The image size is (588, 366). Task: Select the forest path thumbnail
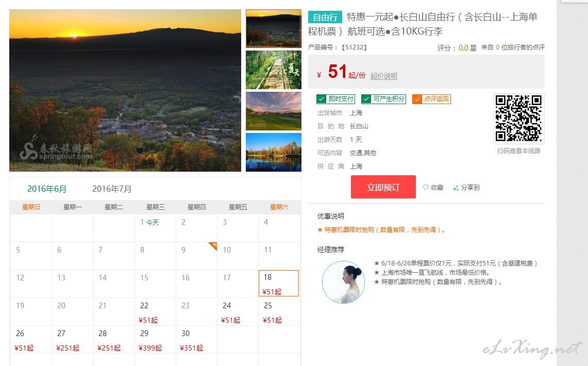273,70
